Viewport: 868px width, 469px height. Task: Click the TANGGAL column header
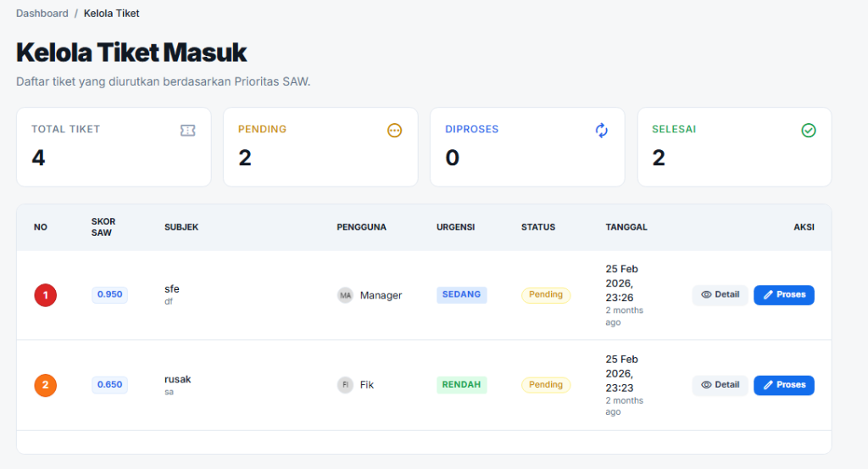pos(626,227)
